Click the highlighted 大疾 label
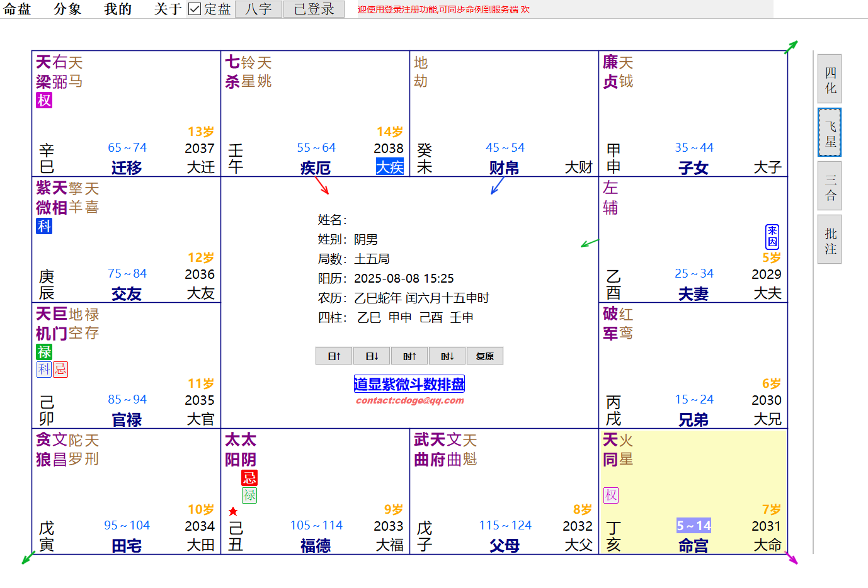868x588 pixels. pyautogui.click(x=390, y=167)
